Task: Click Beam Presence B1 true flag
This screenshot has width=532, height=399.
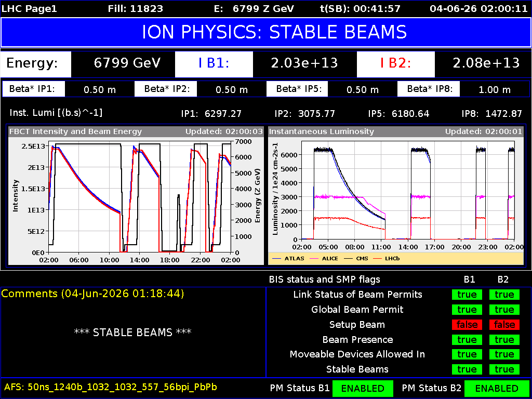Action: pos(467,340)
